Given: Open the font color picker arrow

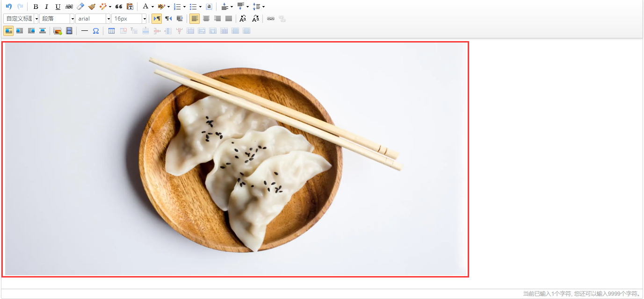Looking at the screenshot, I should 153,7.
